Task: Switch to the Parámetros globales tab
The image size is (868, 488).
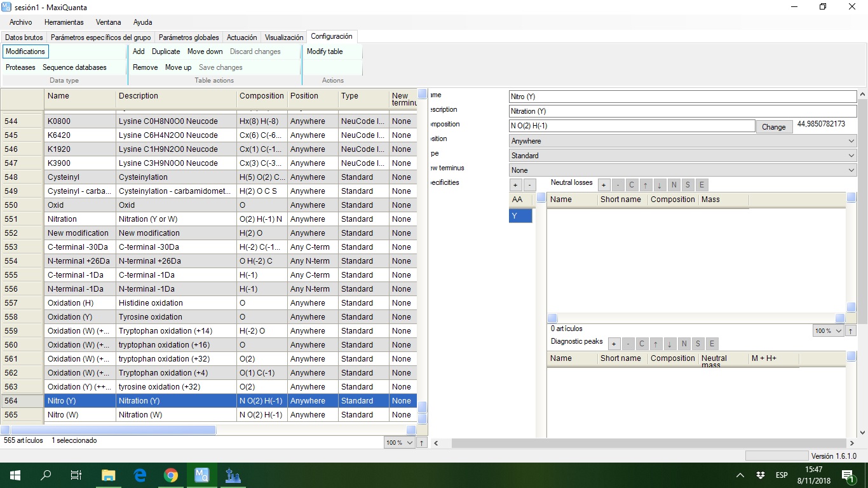Action: 189,37
